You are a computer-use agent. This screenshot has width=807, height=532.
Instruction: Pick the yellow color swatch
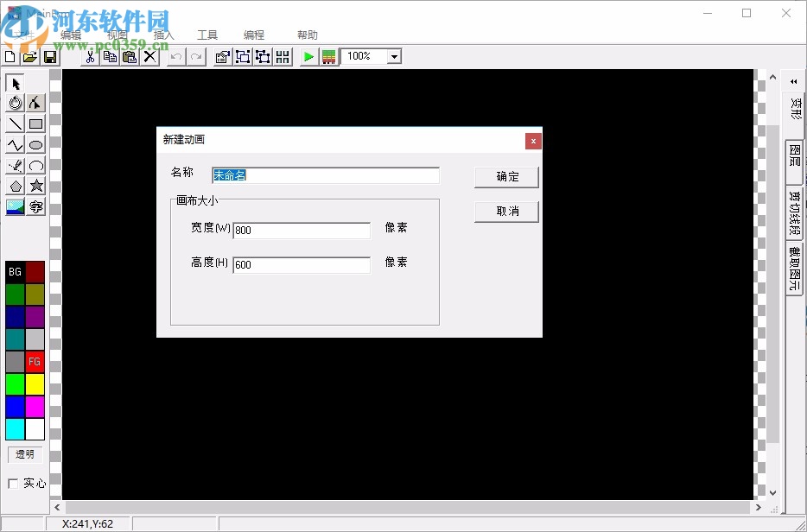[35, 384]
